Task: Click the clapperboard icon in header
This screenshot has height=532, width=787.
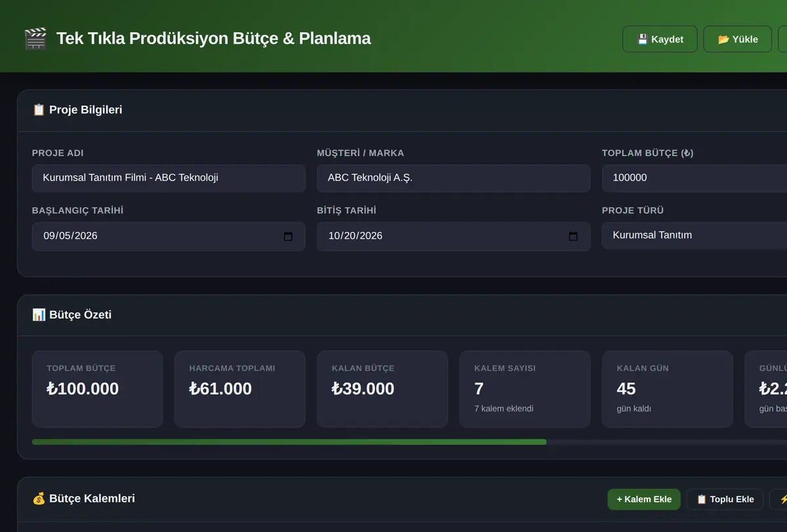Action: pos(35,39)
